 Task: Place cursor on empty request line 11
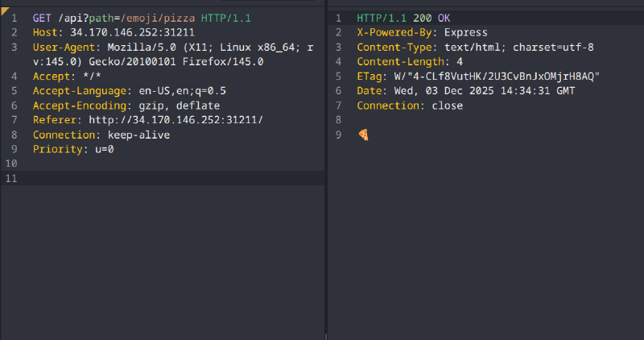coord(161,179)
